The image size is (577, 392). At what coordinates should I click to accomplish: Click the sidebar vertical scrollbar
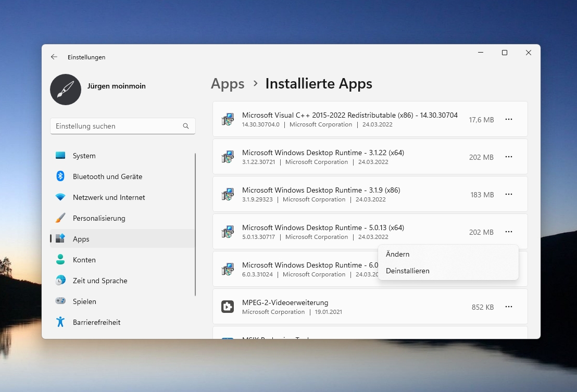[195, 224]
